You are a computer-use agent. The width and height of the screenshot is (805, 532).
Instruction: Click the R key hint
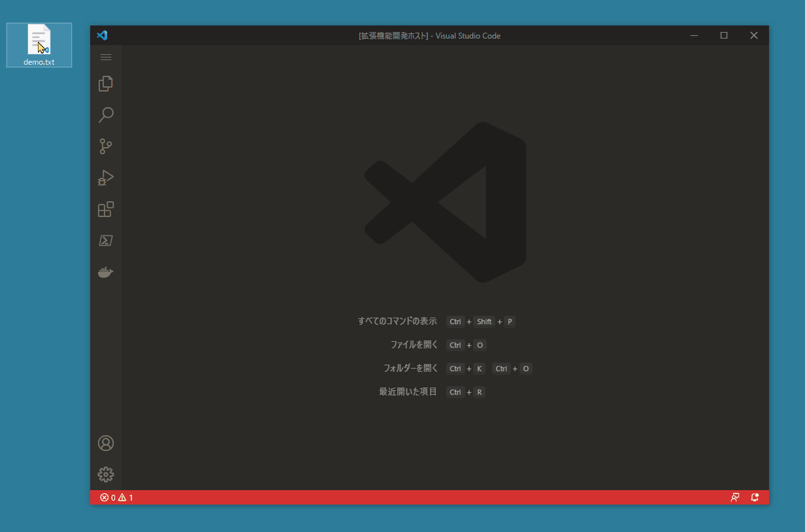click(479, 392)
